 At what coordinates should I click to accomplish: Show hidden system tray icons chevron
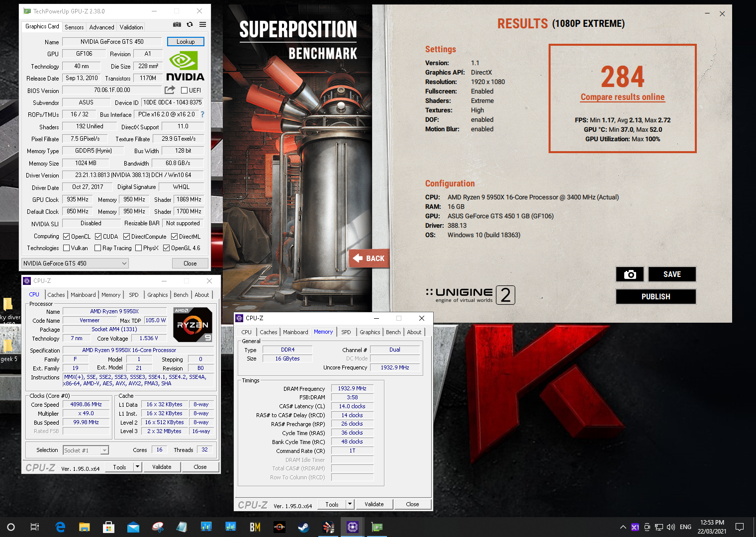tap(623, 527)
